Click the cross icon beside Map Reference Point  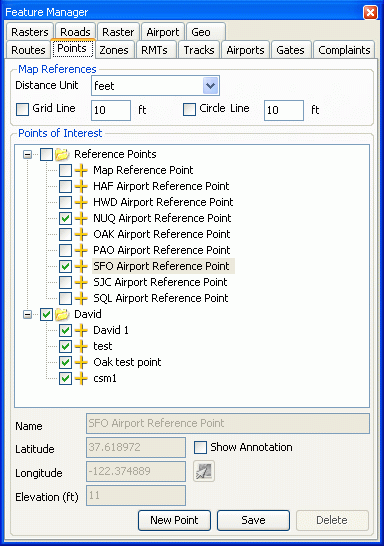point(81,170)
